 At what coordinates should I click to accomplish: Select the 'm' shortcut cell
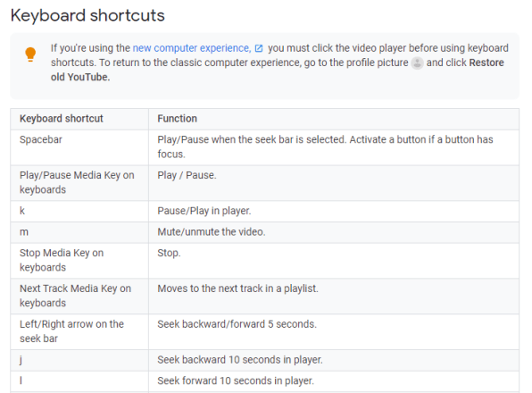(x=79, y=232)
